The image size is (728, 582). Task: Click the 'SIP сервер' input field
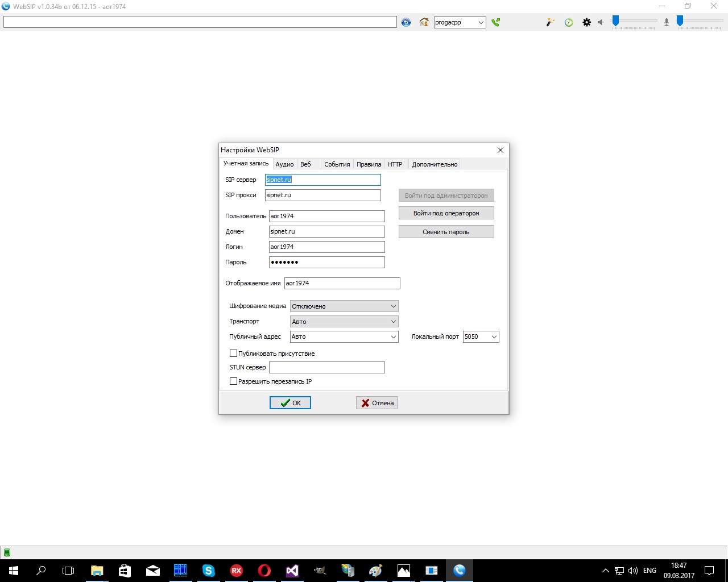pyautogui.click(x=323, y=180)
